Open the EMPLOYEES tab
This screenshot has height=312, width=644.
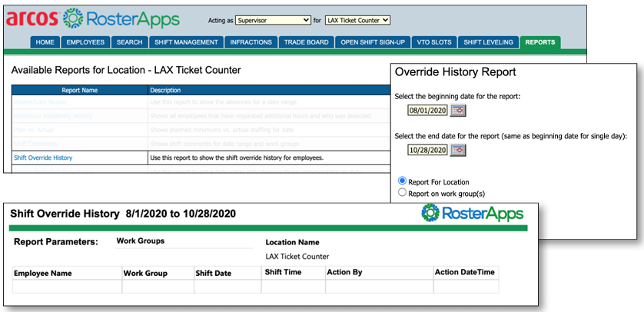85,42
